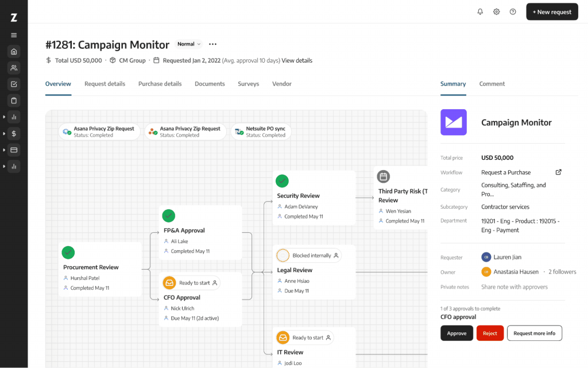The width and height of the screenshot is (588, 368).
Task: Open the hamburger menu in sidebar
Action: click(x=14, y=35)
